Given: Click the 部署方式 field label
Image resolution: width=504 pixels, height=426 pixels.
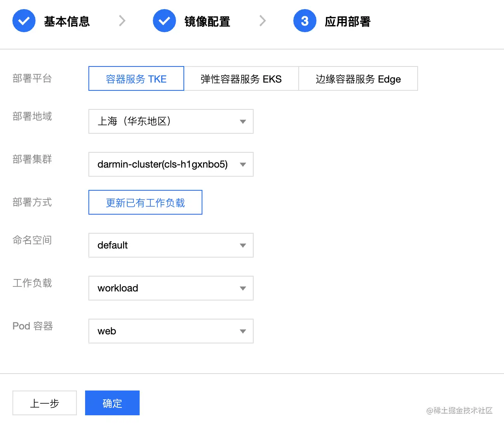Looking at the screenshot, I should (32, 202).
